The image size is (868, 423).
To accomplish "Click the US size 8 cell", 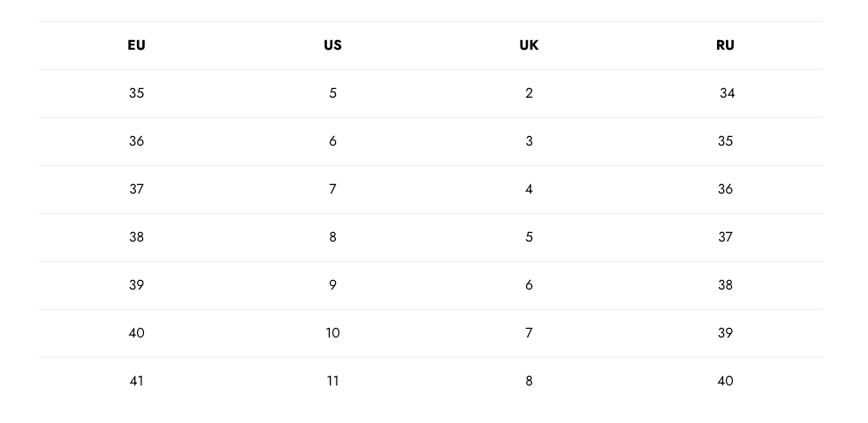I will click(332, 237).
